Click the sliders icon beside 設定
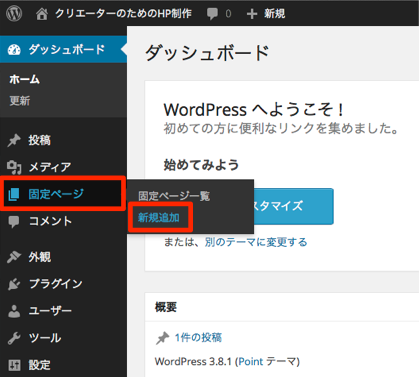This screenshot has width=419, height=377. pyautogui.click(x=14, y=365)
